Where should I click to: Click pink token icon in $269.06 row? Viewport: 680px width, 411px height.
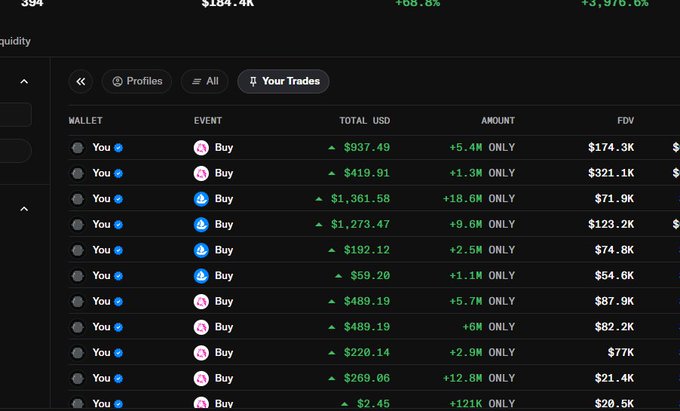pos(201,378)
